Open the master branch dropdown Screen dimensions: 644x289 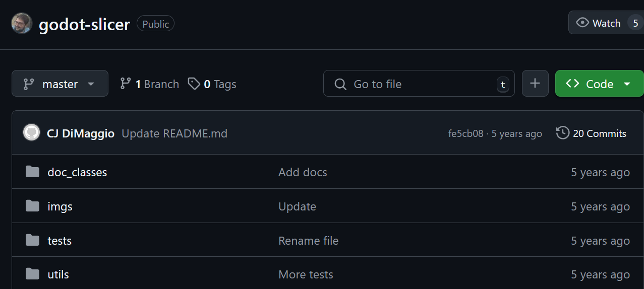pyautogui.click(x=60, y=84)
